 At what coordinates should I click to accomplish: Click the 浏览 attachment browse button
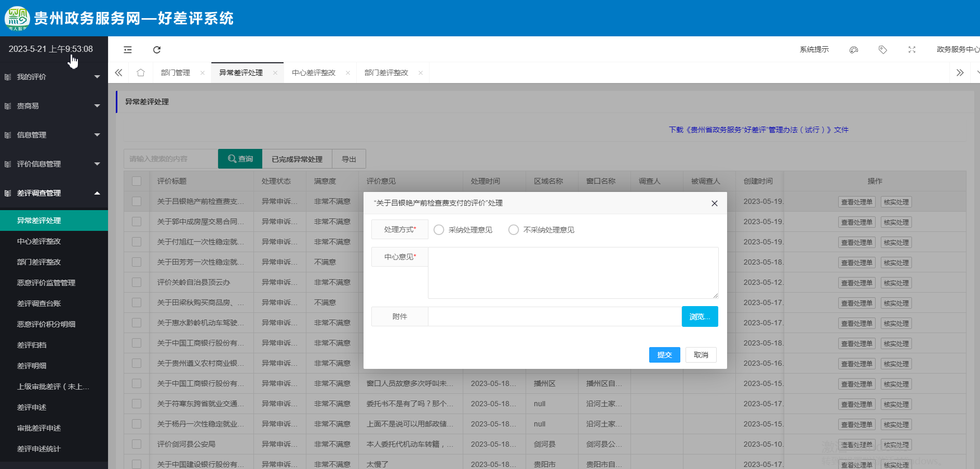(700, 316)
